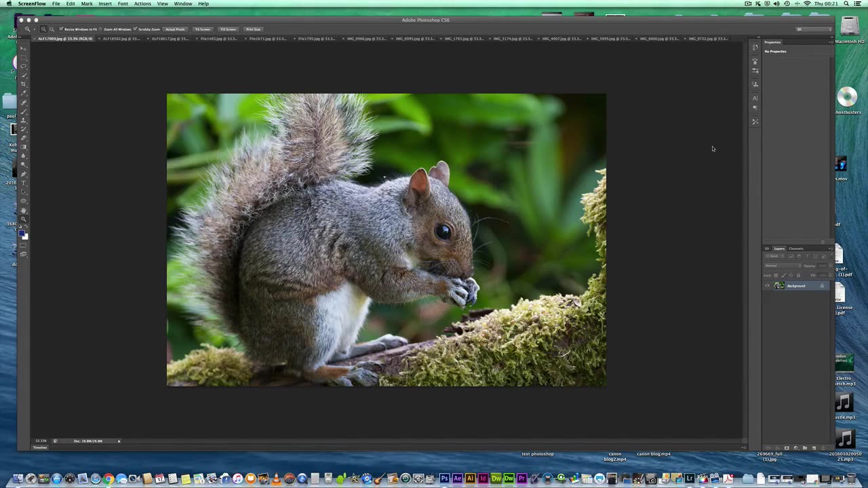Switch to the File1465.jpg document tab
This screenshot has height=488, width=868.
(218, 39)
